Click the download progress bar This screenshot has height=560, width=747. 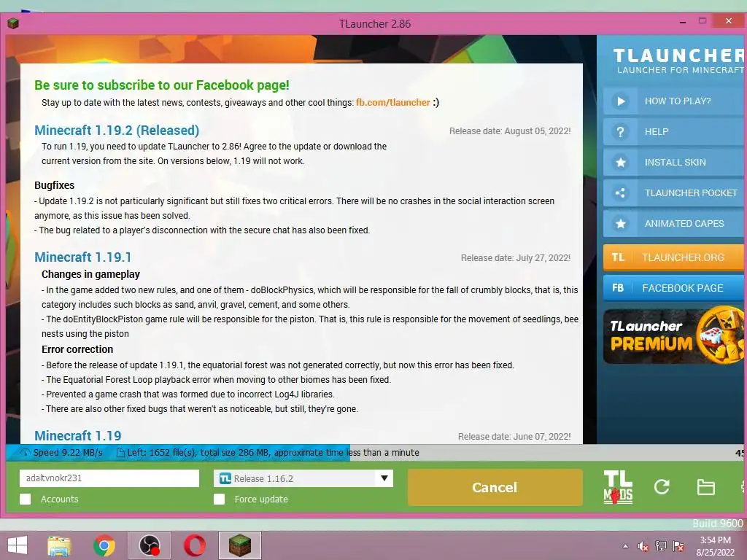coord(376,452)
